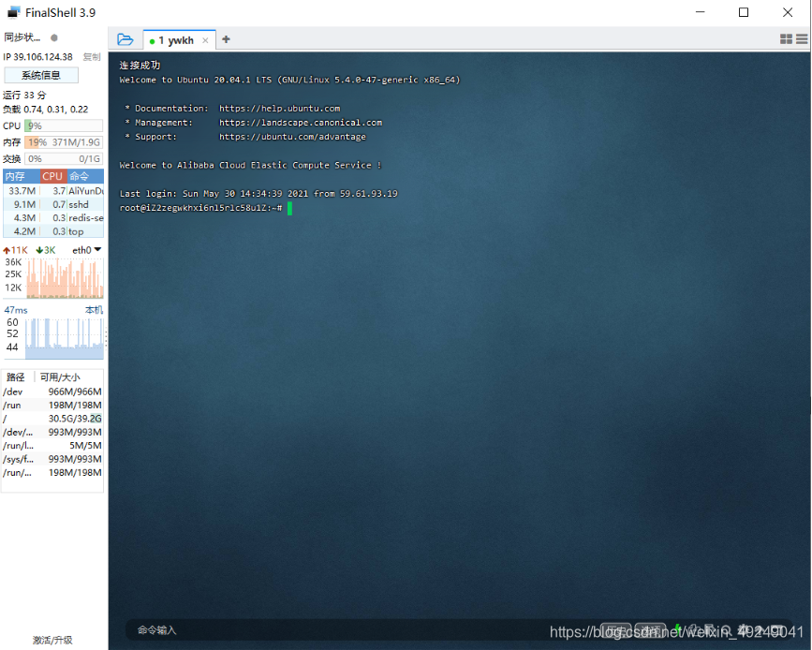Select the /sys/f... disk row
This screenshot has height=650, width=812.
[x=52, y=459]
